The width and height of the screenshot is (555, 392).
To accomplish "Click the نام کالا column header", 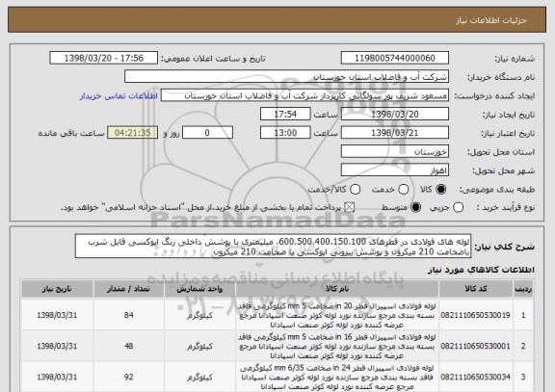I will 337,289.
